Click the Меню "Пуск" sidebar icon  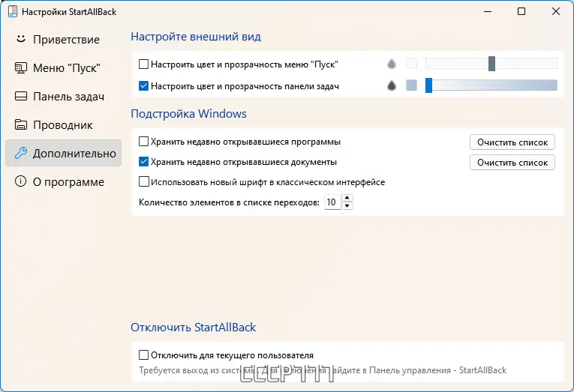coord(21,68)
